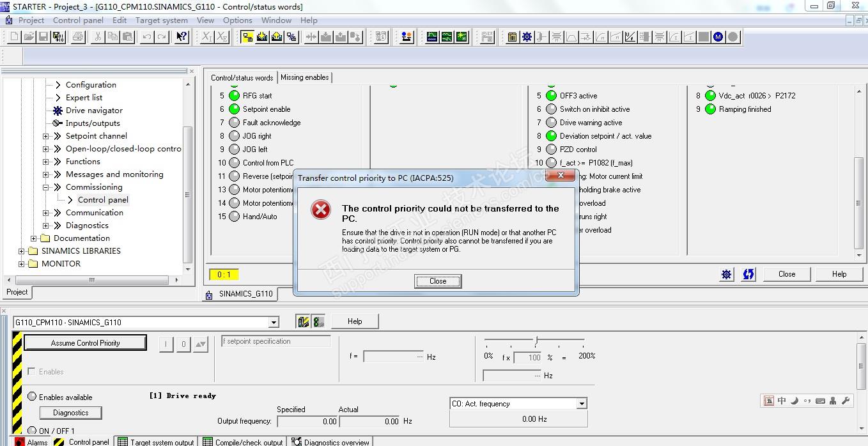Click the Ramping finished green LED

coord(710,109)
